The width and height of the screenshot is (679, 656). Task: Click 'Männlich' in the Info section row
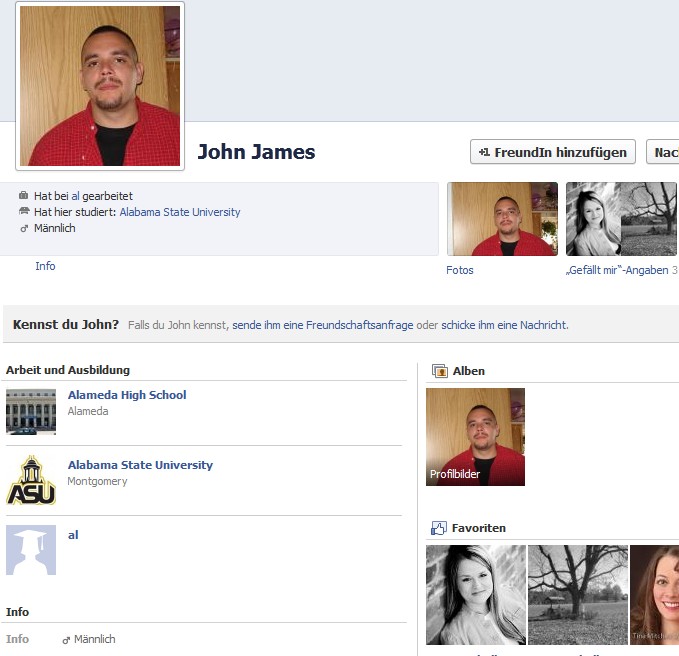pos(94,639)
